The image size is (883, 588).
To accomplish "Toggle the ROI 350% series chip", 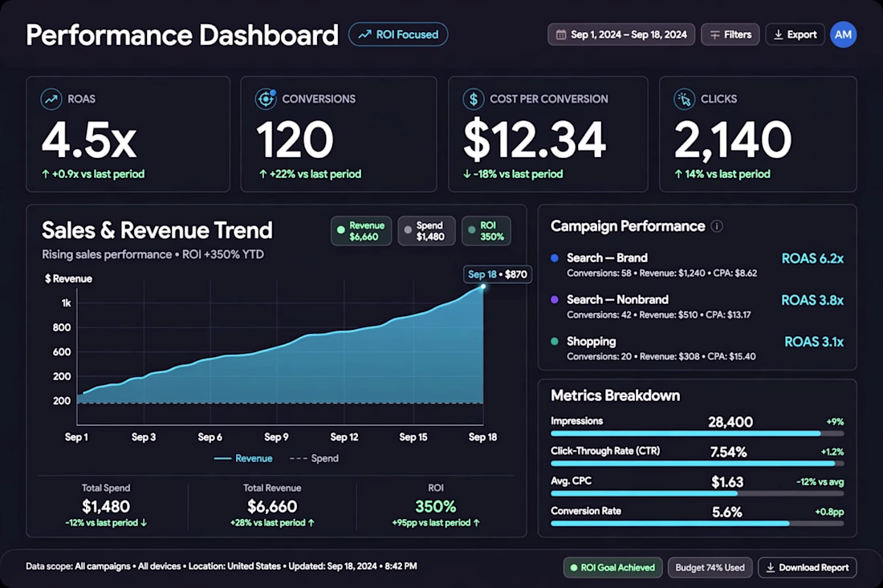I will tap(486, 231).
